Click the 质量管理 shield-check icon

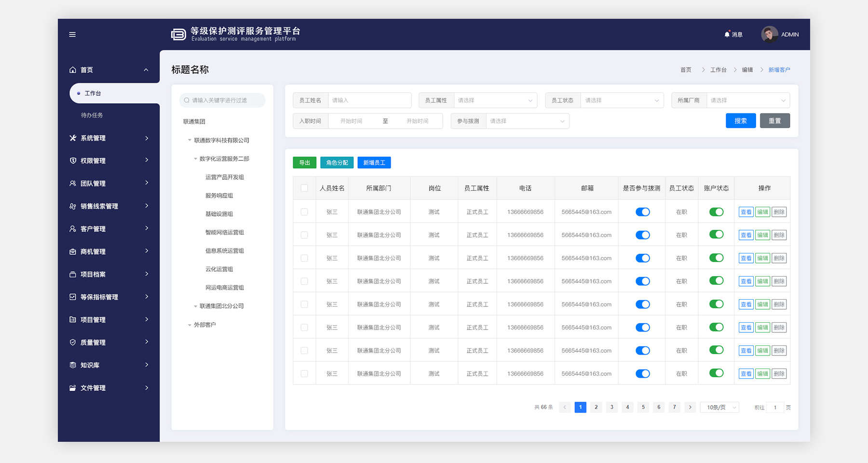73,342
